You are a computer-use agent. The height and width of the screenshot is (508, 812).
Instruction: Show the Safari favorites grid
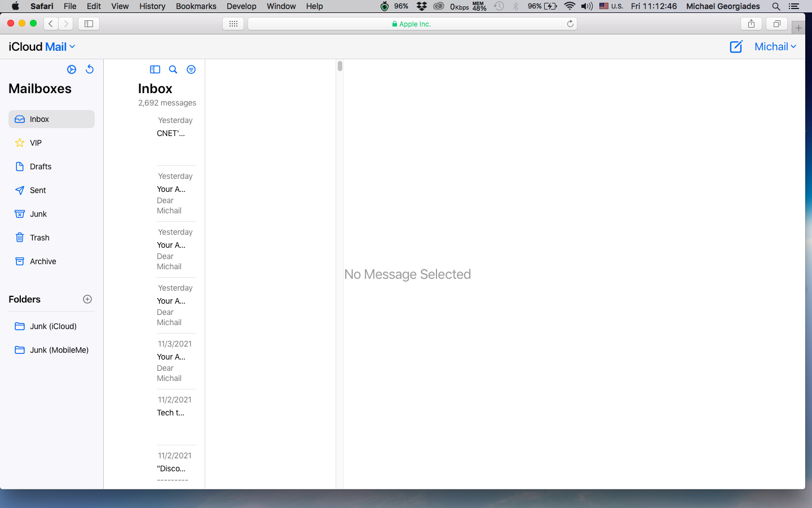[233, 24]
